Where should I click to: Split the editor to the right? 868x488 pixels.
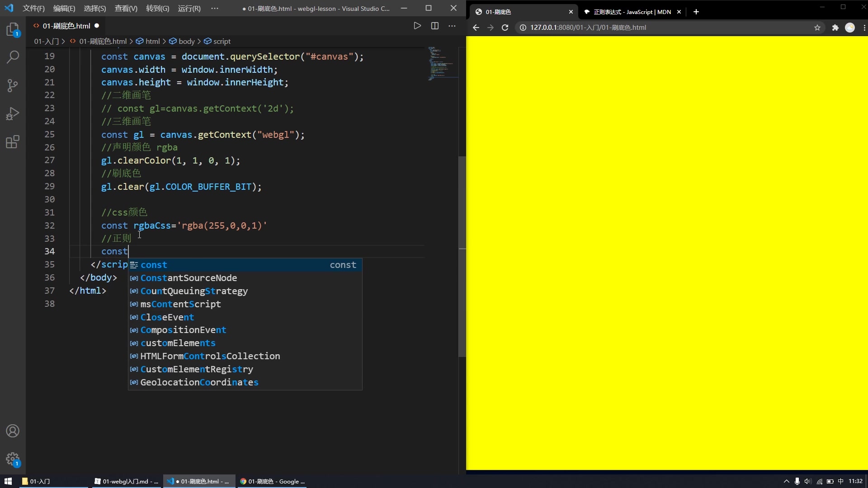click(x=435, y=26)
